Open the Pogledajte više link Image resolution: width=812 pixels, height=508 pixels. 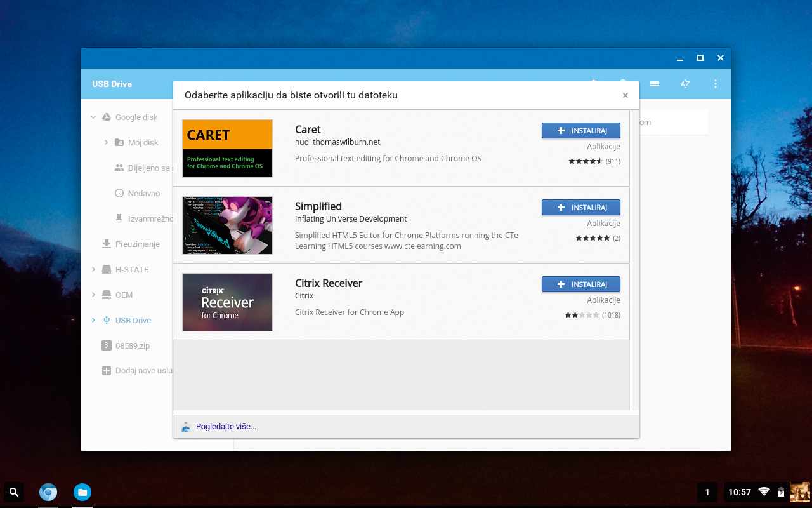pos(225,426)
